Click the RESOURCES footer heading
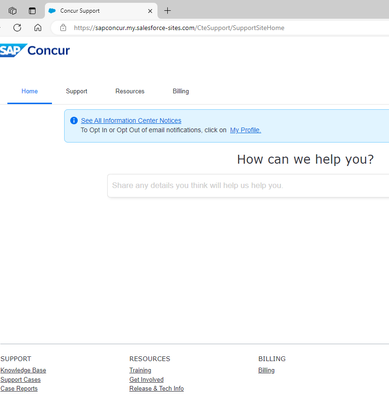Screen dimensions: 389x400 [150, 359]
